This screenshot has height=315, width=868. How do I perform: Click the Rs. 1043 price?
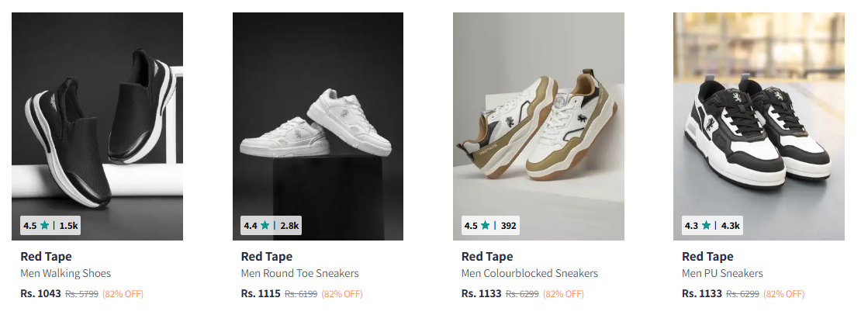(40, 293)
